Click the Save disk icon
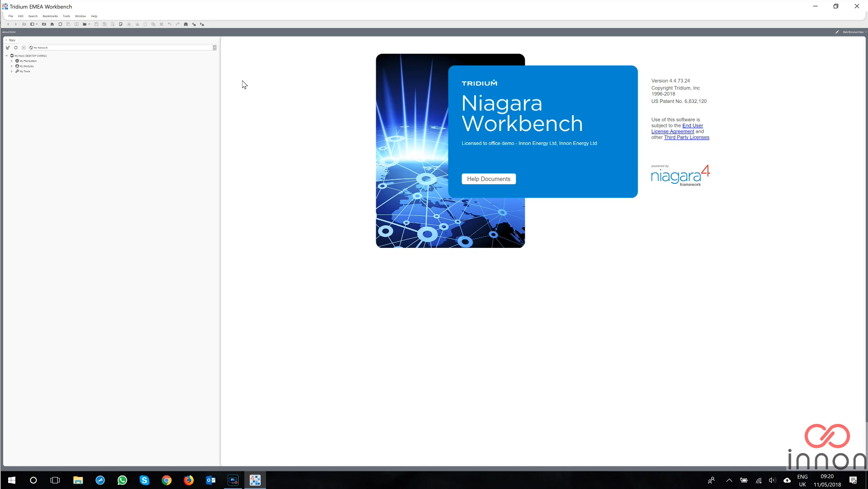Screen dimensions: 868x489 pos(96,24)
